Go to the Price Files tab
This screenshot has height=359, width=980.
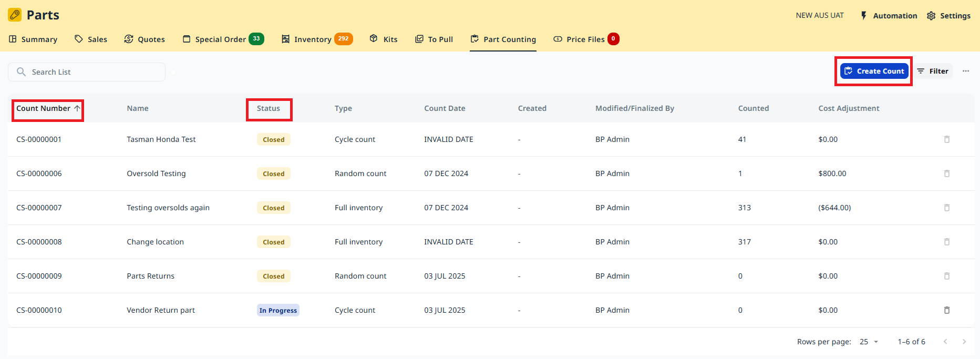tap(585, 39)
